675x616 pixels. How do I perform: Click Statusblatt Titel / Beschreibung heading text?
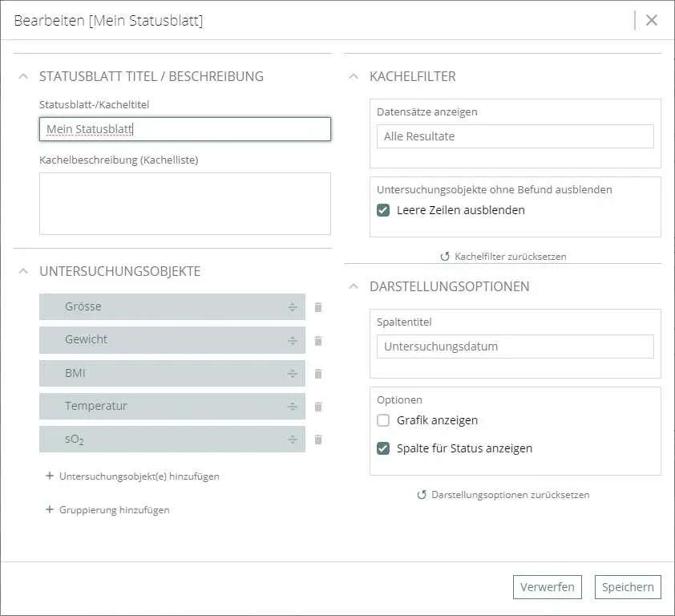(x=151, y=76)
